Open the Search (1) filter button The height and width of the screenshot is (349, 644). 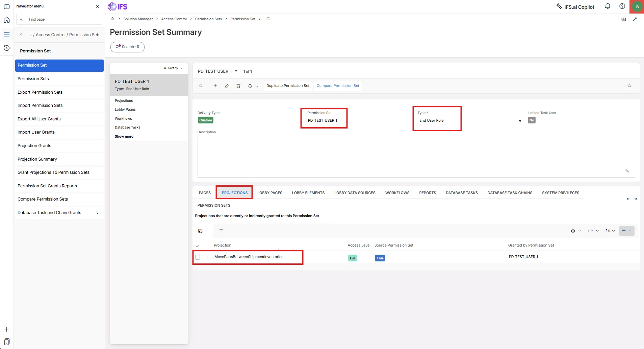[x=127, y=47]
